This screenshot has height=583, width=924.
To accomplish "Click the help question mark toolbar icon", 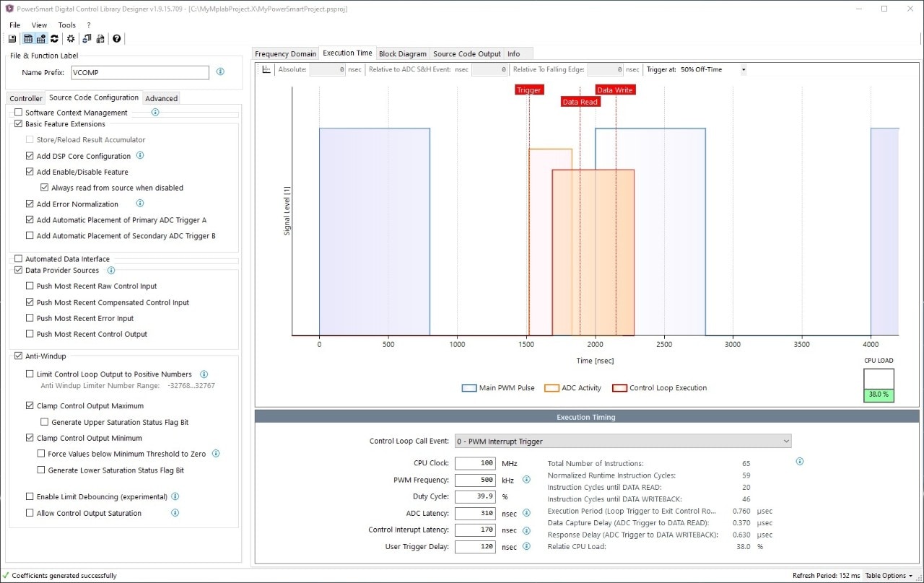I will point(116,39).
